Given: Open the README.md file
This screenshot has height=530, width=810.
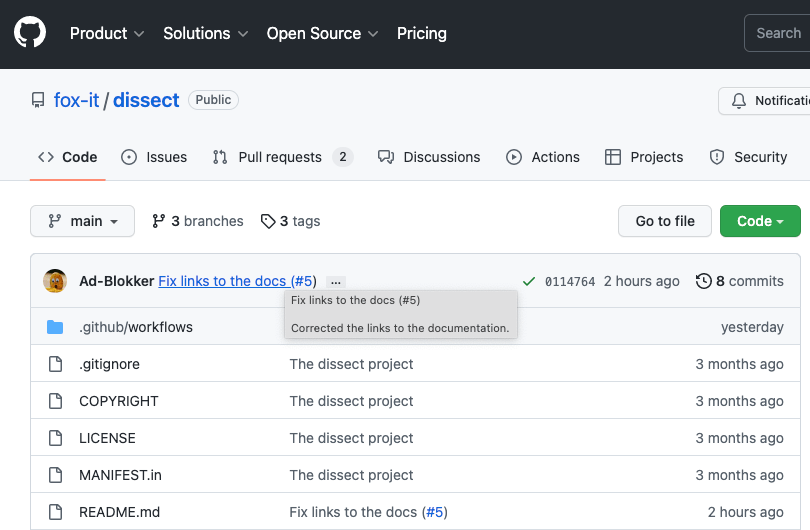Looking at the screenshot, I should (x=120, y=512).
